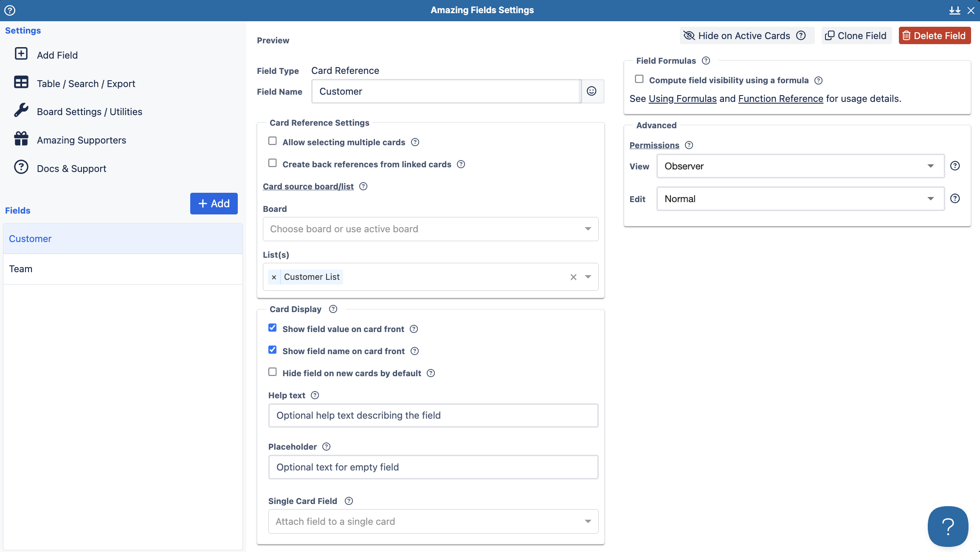The image size is (980, 552).
Task: Click the Clone Field button
Action: coord(856,36)
